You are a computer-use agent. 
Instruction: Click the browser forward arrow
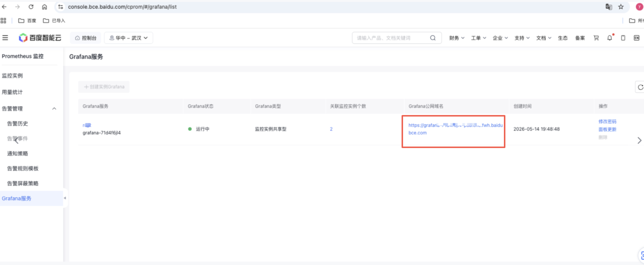point(18,7)
